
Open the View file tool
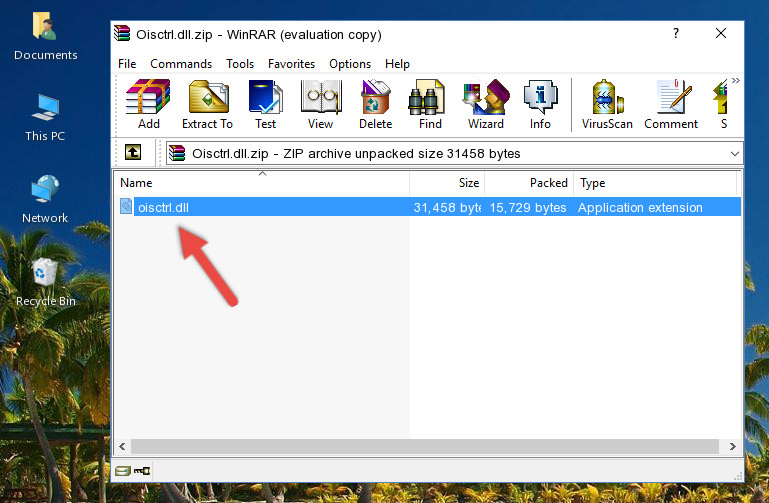click(x=321, y=104)
